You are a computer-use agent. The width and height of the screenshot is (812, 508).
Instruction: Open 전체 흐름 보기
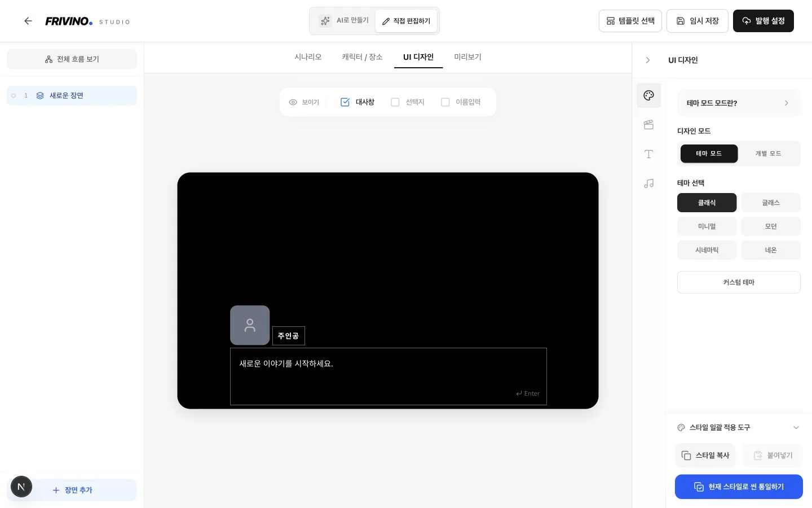[x=72, y=59]
